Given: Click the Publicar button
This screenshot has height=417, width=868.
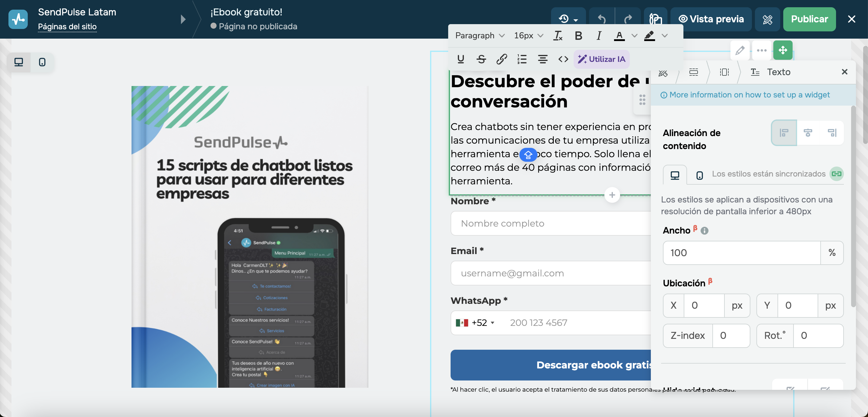Looking at the screenshot, I should [x=809, y=19].
